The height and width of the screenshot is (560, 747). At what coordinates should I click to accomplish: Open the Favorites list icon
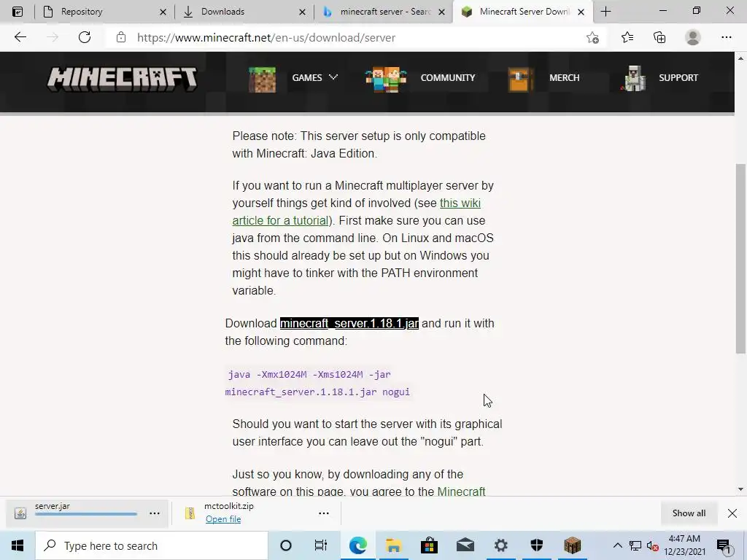627,37
